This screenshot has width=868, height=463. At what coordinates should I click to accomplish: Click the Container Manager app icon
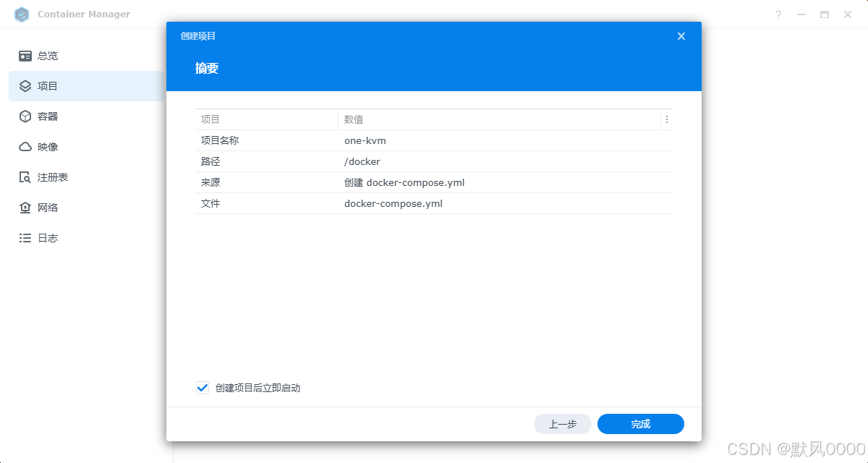tap(22, 14)
